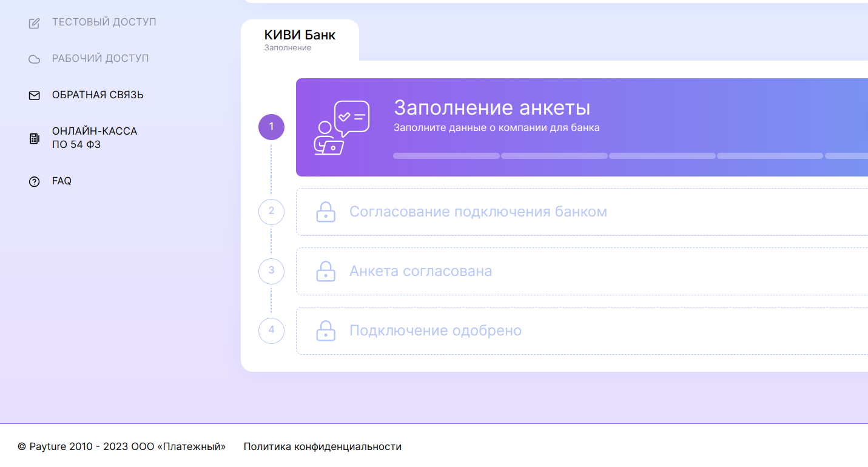
Task: Open ОНЛАЙН-КАССА ПО 54 ФЗ section
Action: [95, 138]
